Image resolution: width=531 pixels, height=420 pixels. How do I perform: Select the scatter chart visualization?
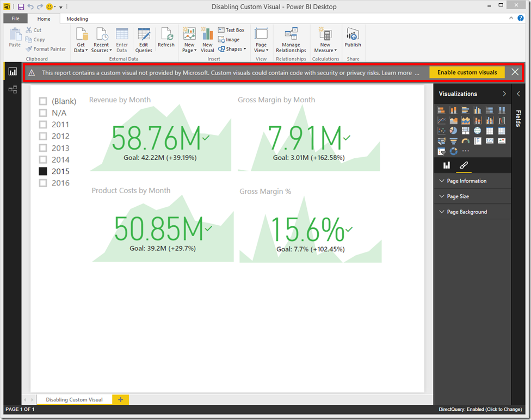(441, 131)
